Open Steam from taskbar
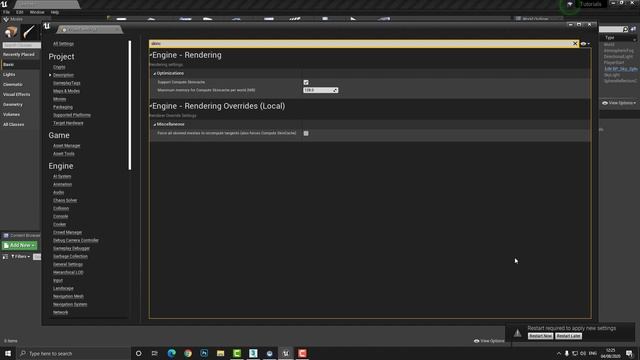The height and width of the screenshot is (360, 640). click(x=269, y=353)
